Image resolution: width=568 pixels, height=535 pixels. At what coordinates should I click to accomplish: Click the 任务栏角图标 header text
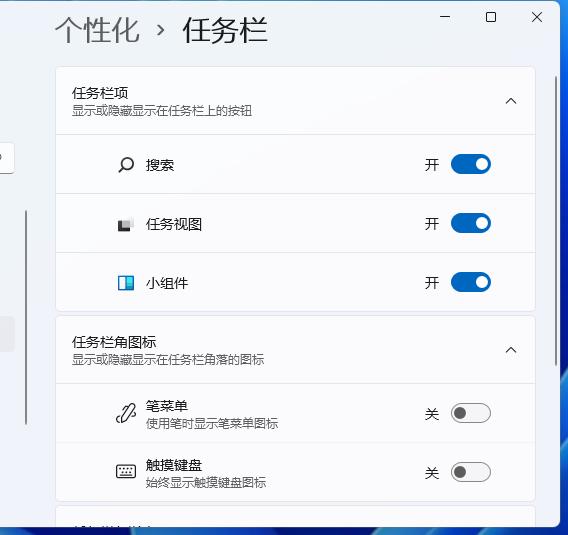point(114,342)
